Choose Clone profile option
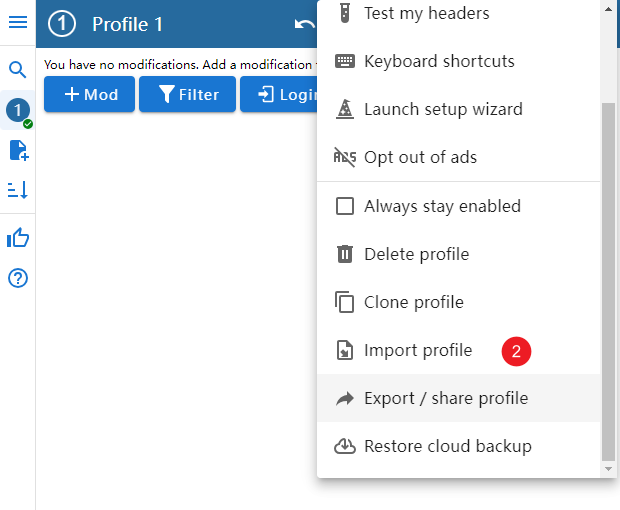The image size is (620, 510). pyautogui.click(x=413, y=302)
